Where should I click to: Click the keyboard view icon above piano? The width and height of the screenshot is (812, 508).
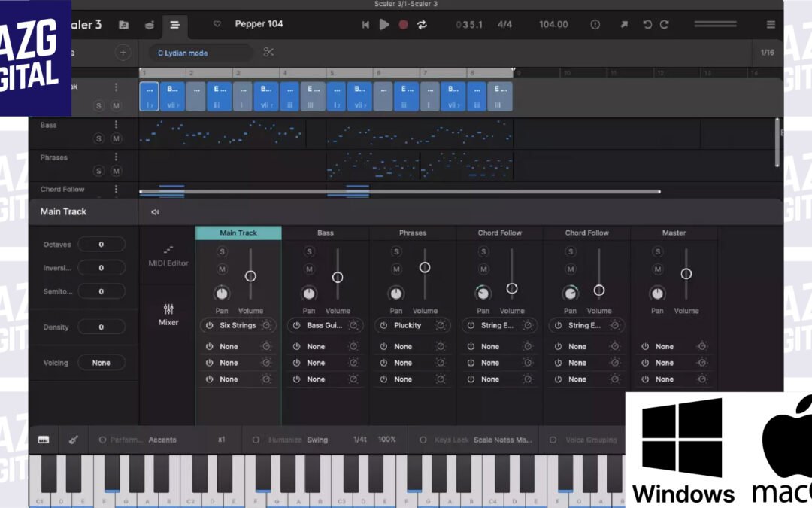coord(44,440)
